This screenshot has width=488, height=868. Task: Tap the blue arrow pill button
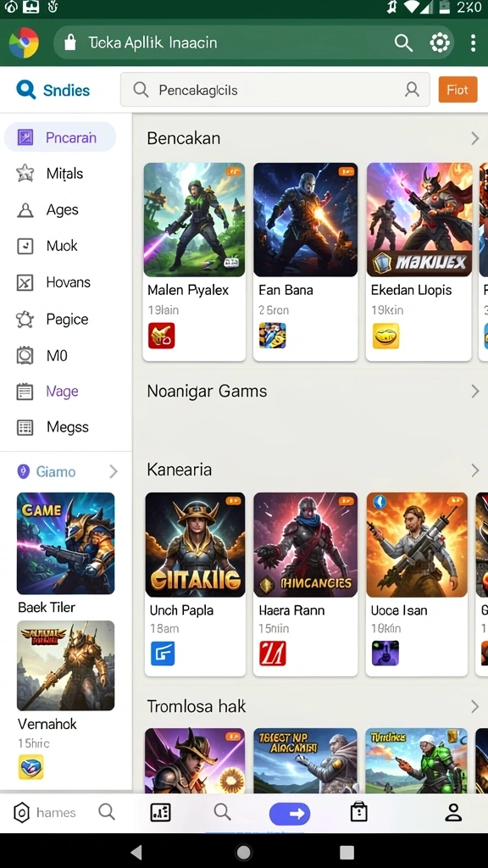click(x=290, y=814)
